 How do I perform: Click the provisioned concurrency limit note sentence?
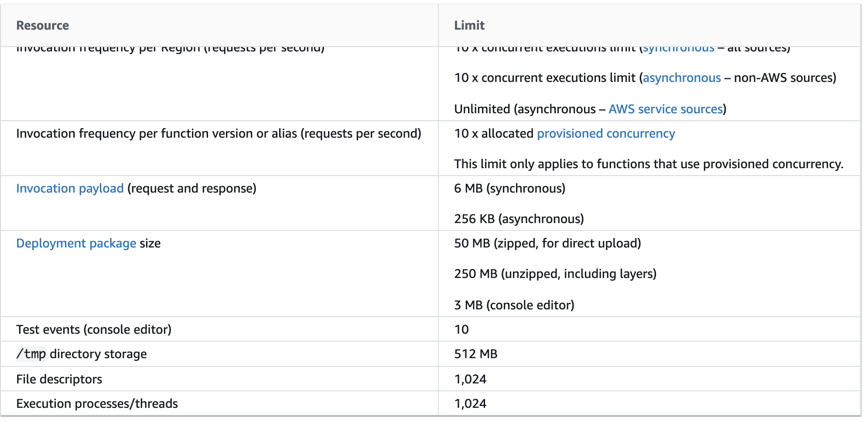point(649,164)
